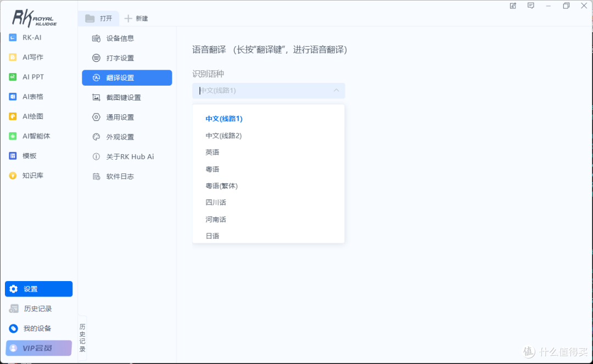The height and width of the screenshot is (364, 593).
Task: Open the 软件日志 label
Action: [x=120, y=176]
